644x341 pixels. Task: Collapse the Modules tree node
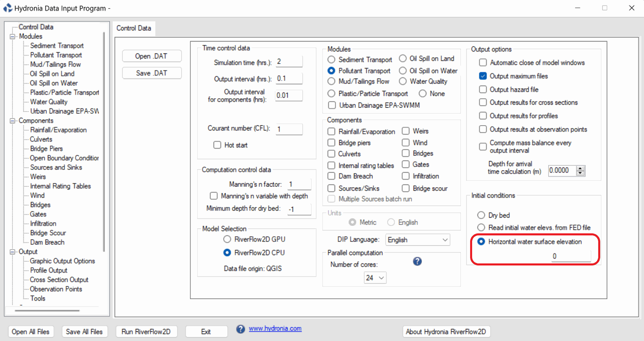[12, 36]
